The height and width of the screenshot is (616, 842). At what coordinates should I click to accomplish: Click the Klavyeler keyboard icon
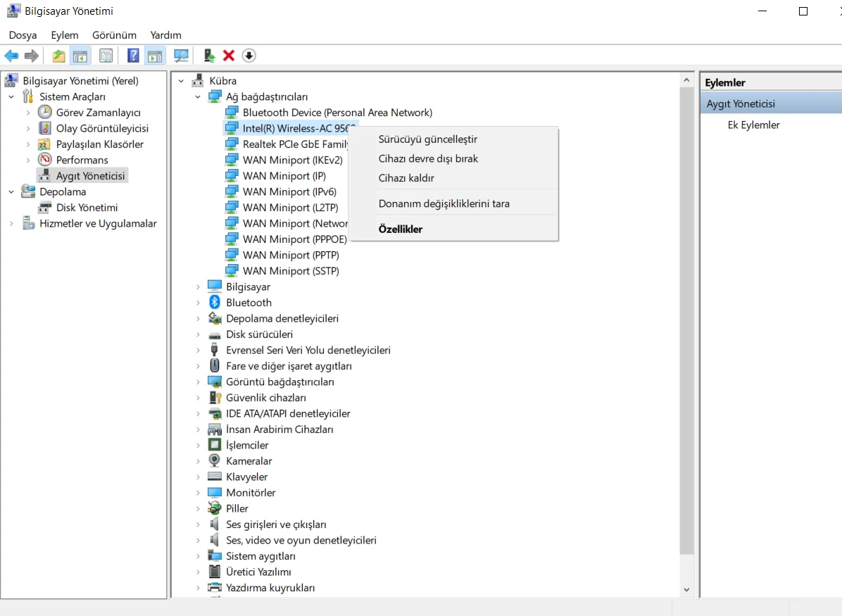point(214,477)
